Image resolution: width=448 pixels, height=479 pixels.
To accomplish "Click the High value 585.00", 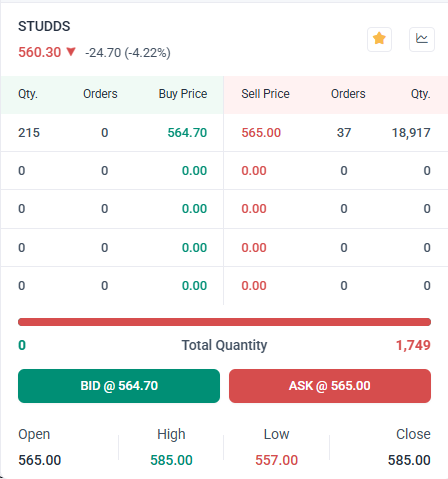I will [171, 460].
